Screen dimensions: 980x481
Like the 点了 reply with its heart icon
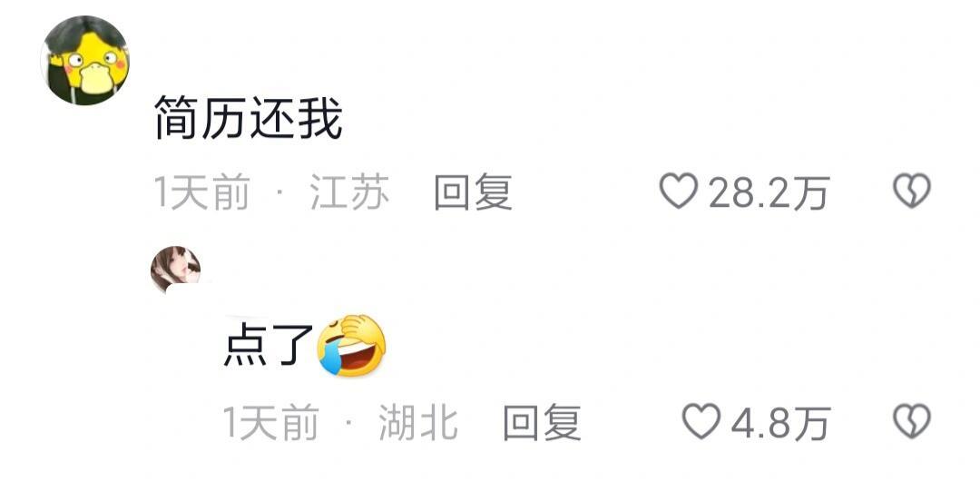[701, 421]
